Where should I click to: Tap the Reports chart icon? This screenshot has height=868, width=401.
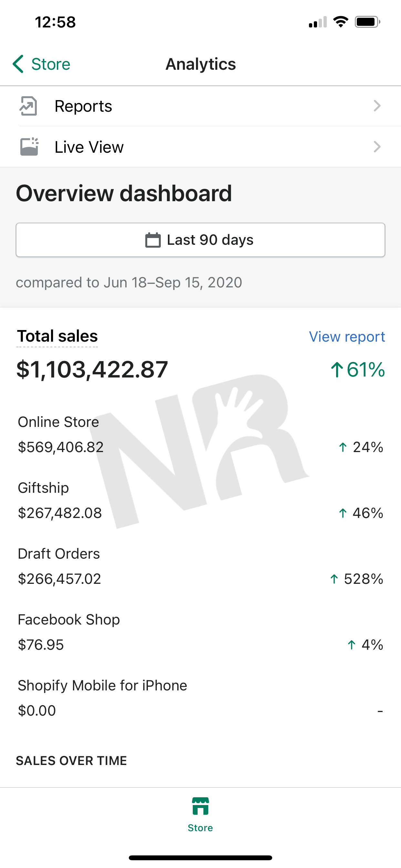tap(28, 106)
